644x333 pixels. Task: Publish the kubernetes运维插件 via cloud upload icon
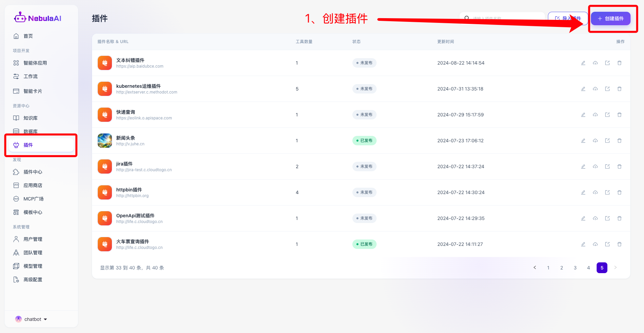[595, 89]
